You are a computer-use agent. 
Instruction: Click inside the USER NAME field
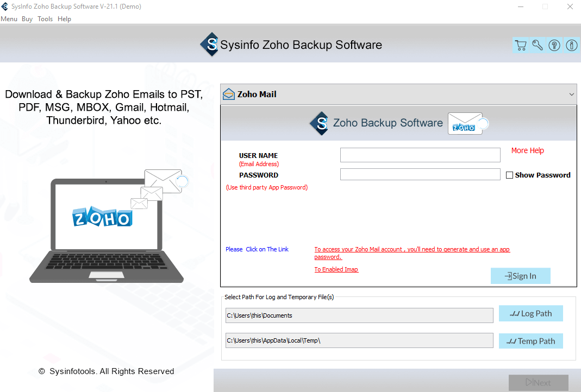point(420,155)
